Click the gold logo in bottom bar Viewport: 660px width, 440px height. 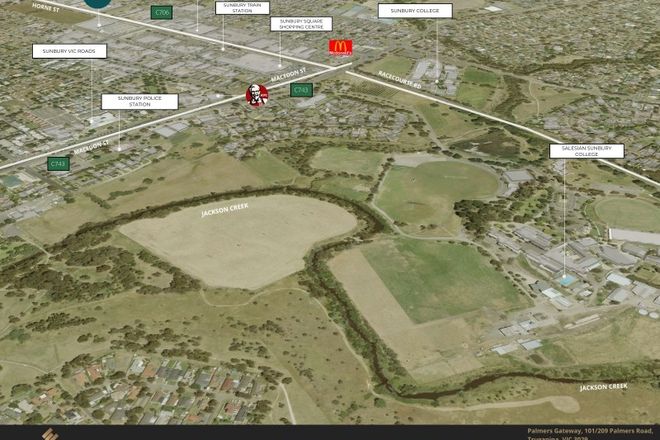(48, 434)
